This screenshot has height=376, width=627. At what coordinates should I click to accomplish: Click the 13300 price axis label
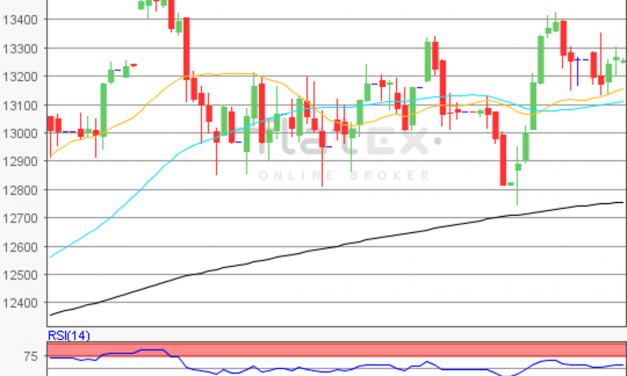pyautogui.click(x=20, y=49)
